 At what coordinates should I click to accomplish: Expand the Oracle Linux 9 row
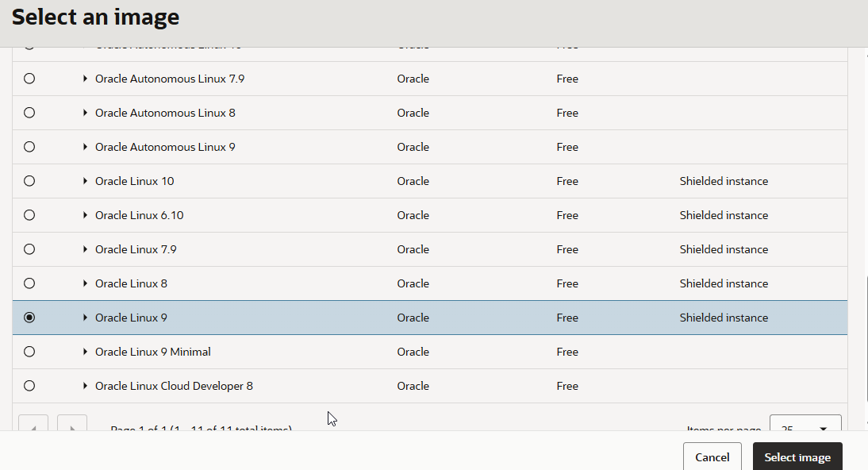point(85,318)
